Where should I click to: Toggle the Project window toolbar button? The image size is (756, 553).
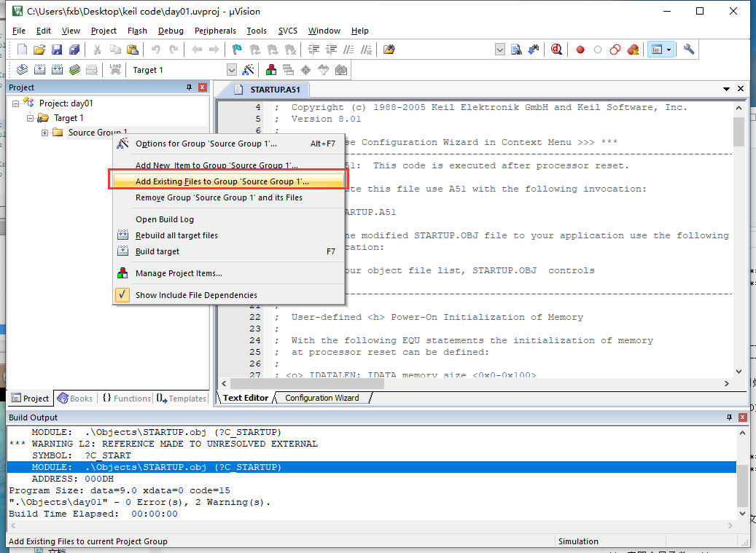coord(657,50)
